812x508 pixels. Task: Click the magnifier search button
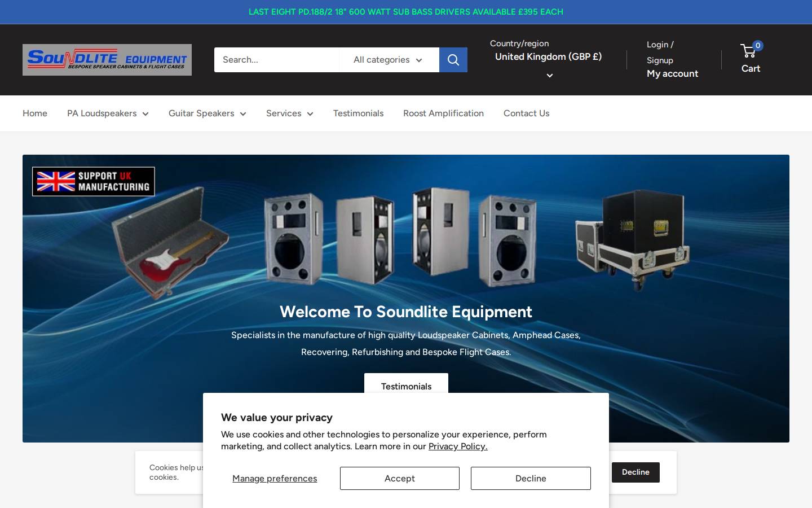[x=453, y=60]
